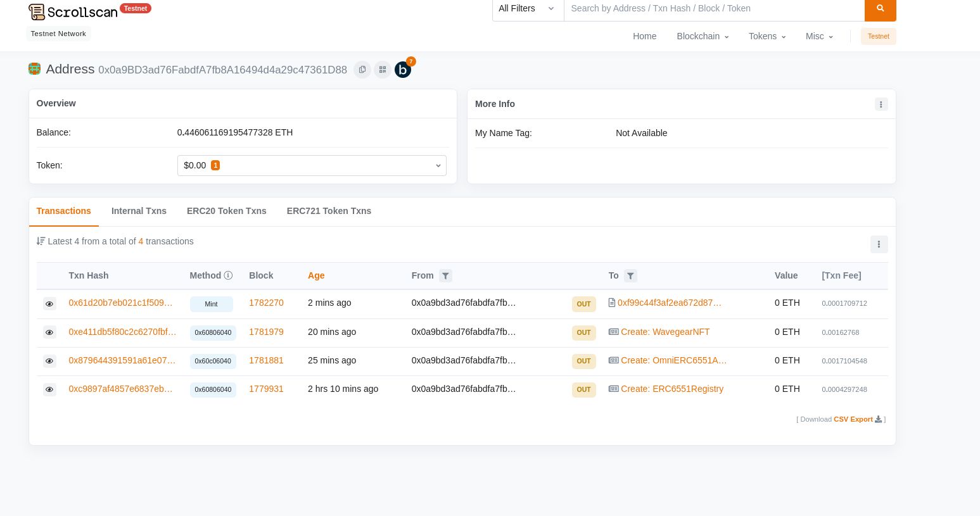Click the CSV Export link
980x516 pixels.
pos(853,419)
